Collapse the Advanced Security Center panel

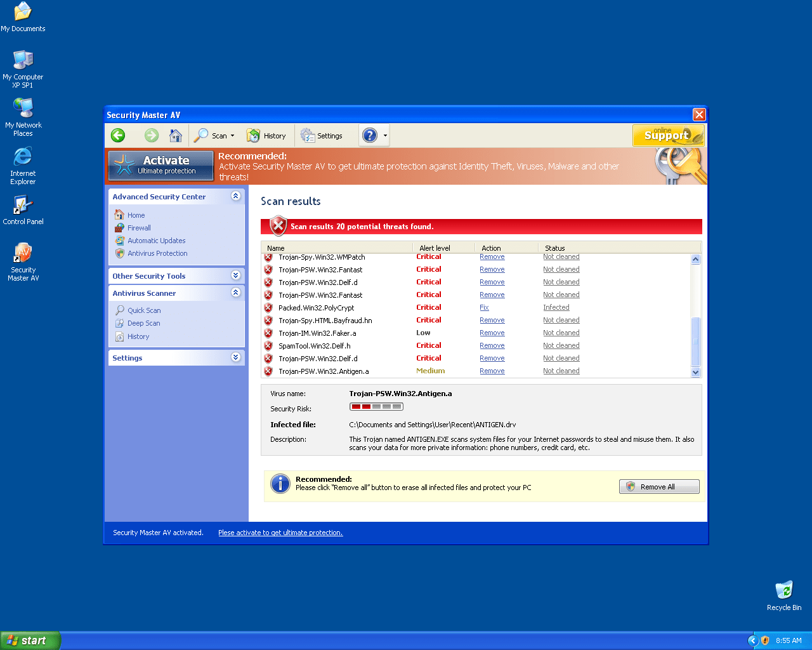tap(236, 196)
